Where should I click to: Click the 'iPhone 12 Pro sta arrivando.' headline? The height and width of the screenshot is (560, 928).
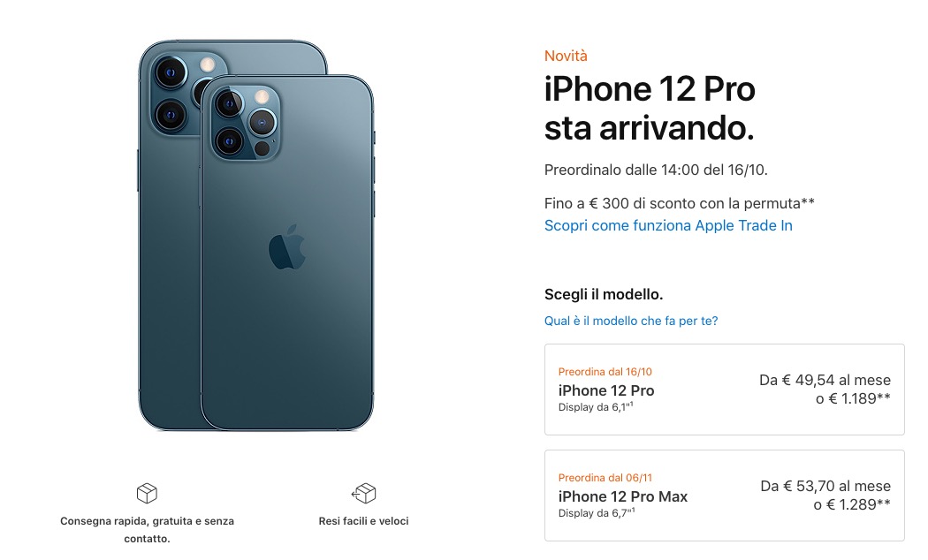(x=650, y=109)
